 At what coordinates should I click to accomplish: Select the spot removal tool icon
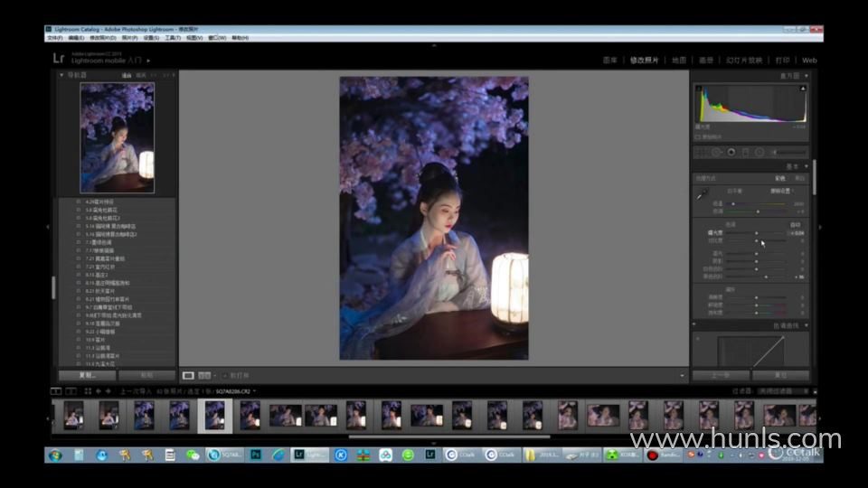coord(716,152)
